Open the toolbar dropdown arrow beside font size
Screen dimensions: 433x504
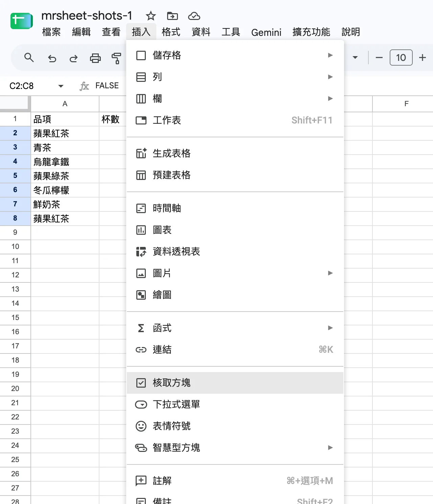[355, 58]
